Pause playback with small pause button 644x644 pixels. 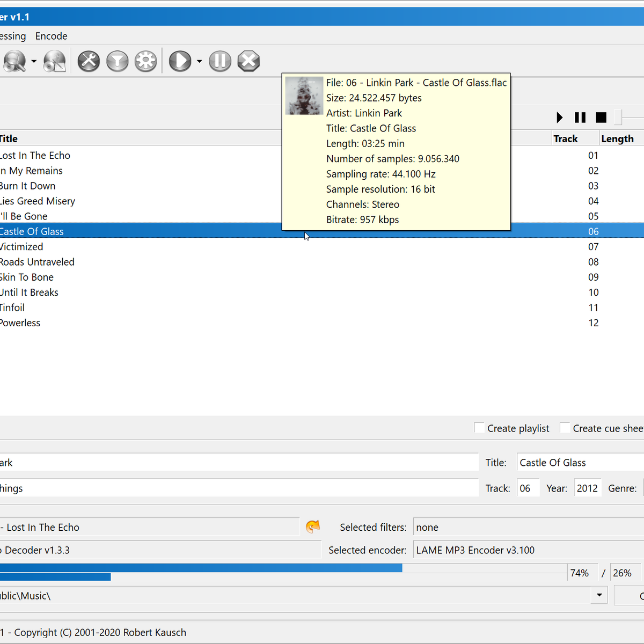tap(580, 118)
